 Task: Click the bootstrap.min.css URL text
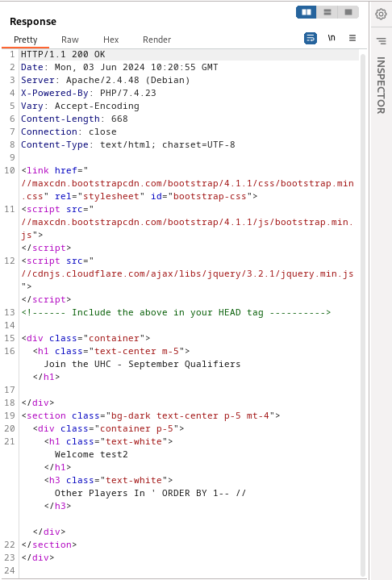point(187,183)
